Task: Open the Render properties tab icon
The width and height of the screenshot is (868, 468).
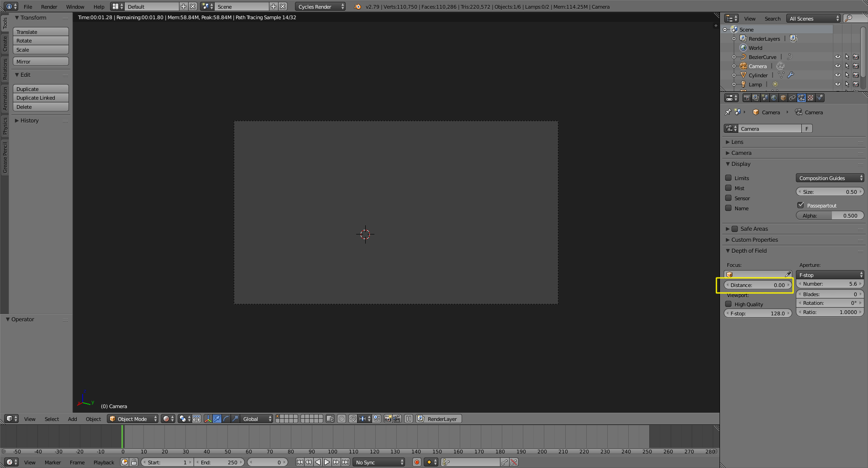Action: [x=747, y=98]
